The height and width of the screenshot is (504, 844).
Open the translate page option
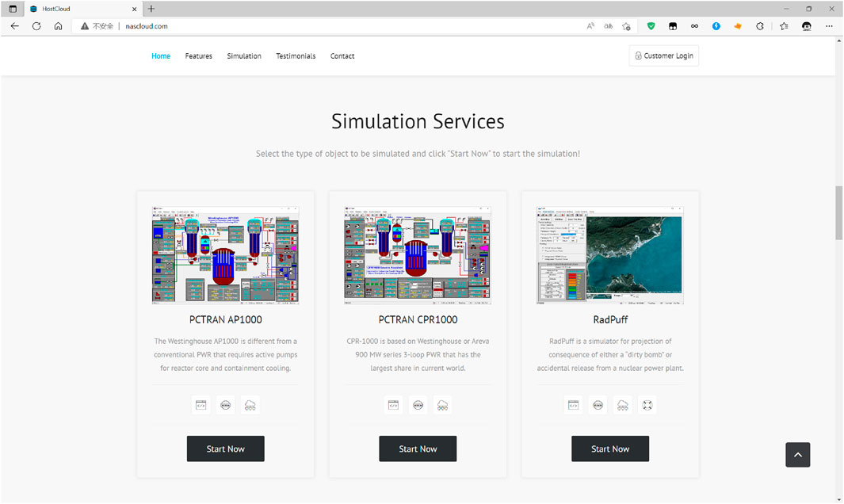point(609,26)
